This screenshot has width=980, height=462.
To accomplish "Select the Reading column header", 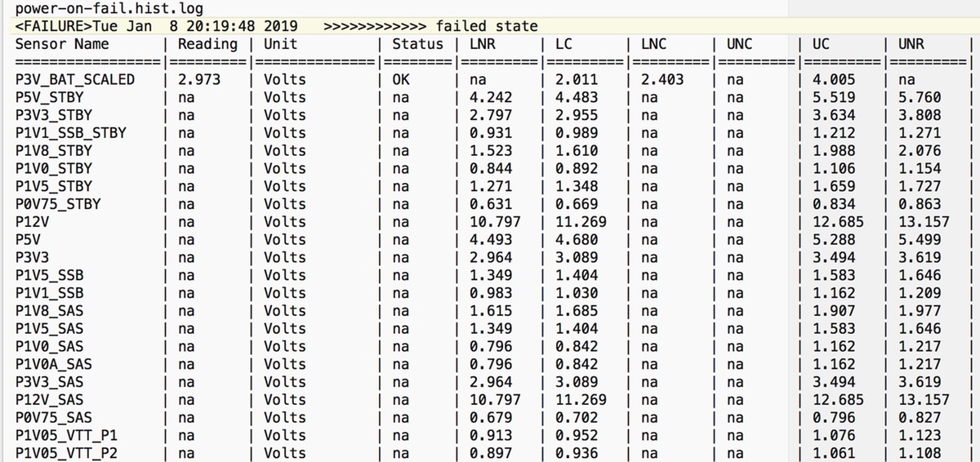I will 207,43.
